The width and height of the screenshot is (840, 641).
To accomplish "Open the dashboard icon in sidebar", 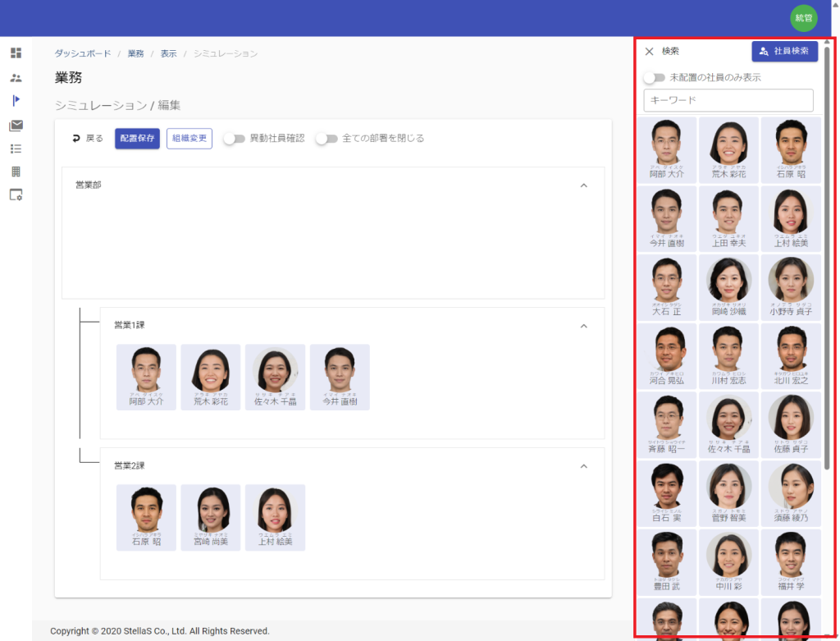I will (x=16, y=53).
